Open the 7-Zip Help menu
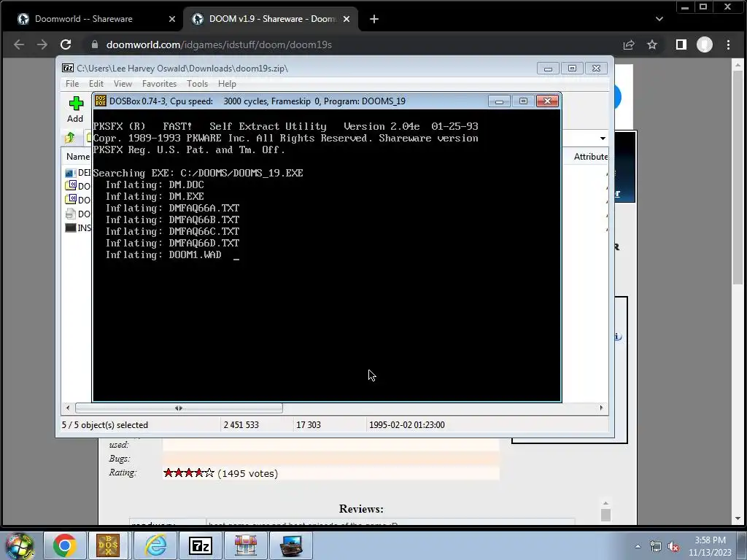Viewport: 747px width, 560px height. 227,83
